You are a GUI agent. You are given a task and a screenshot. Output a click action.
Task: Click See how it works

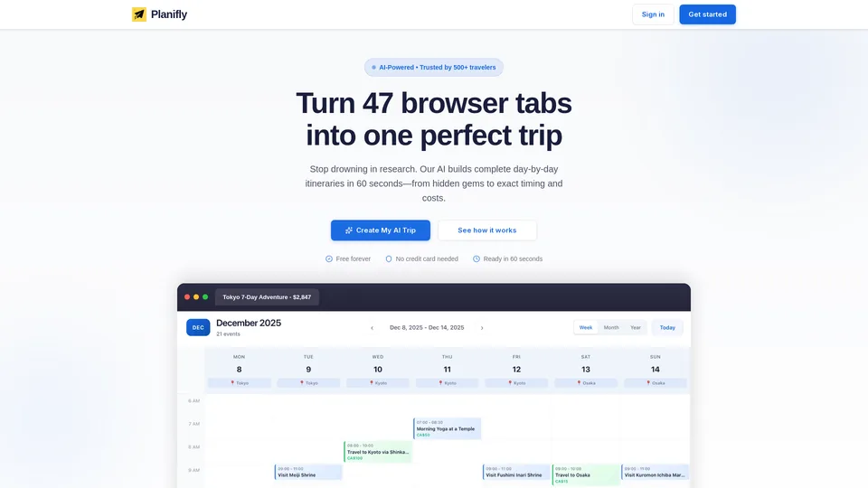click(x=487, y=230)
